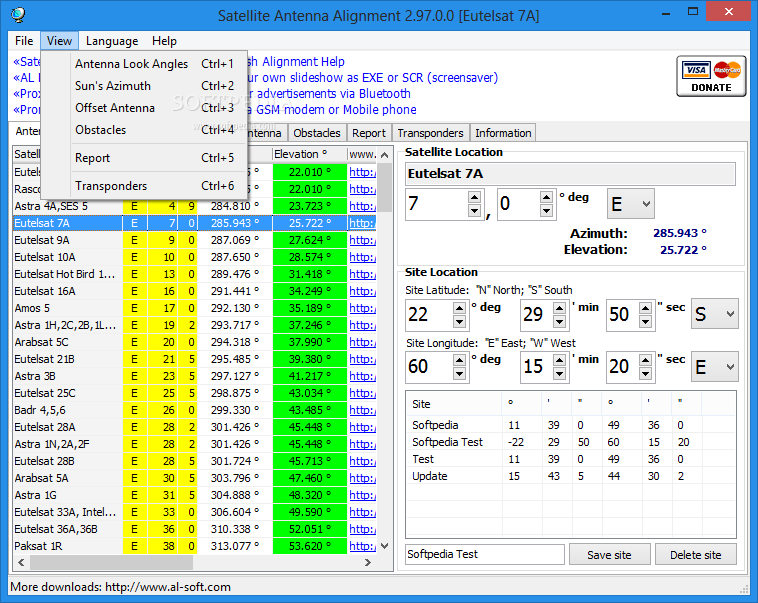
Task: Decrease the site longitude seconds with the down arrow
Action: click(x=645, y=373)
